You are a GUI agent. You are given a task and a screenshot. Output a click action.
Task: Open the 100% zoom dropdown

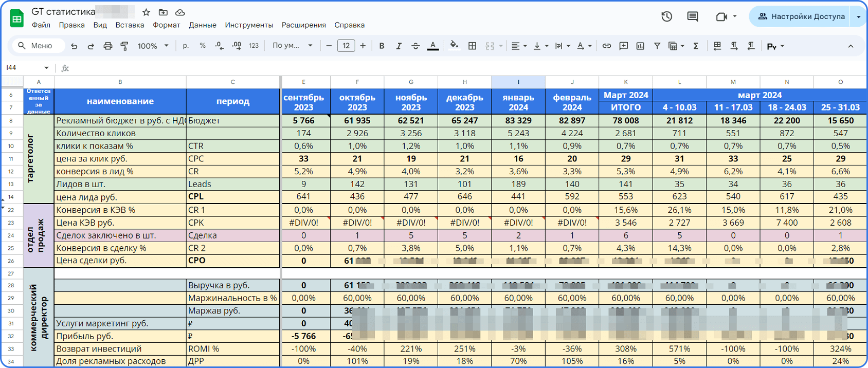[x=153, y=46]
